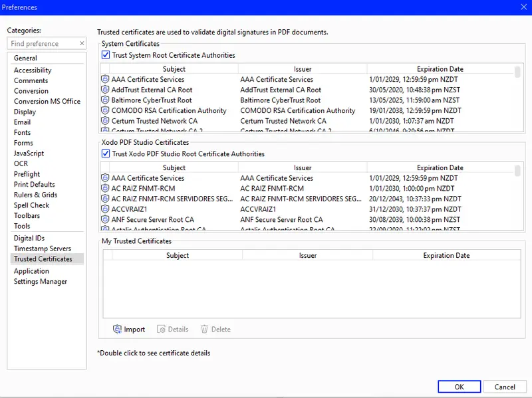The width and height of the screenshot is (532, 398).
Task: Open Application preferences
Action: click(31, 271)
